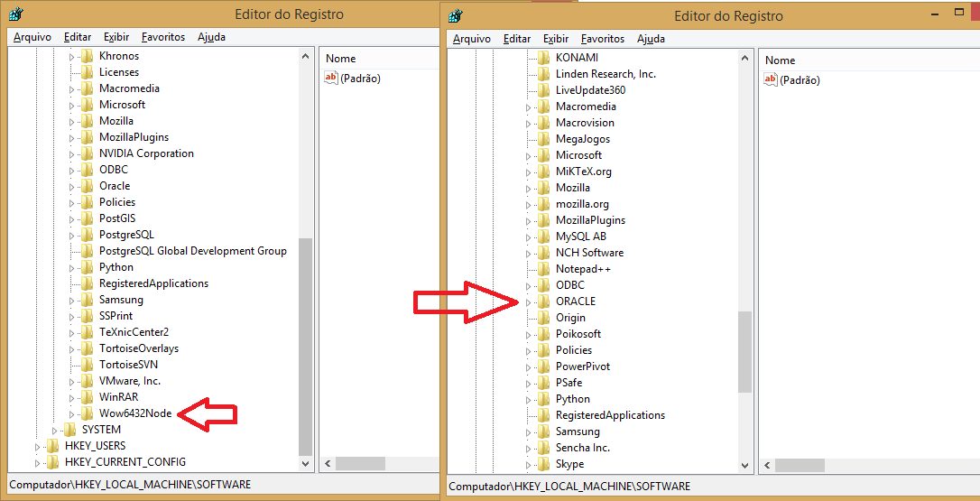Select Macrovision key in right window

coord(585,123)
